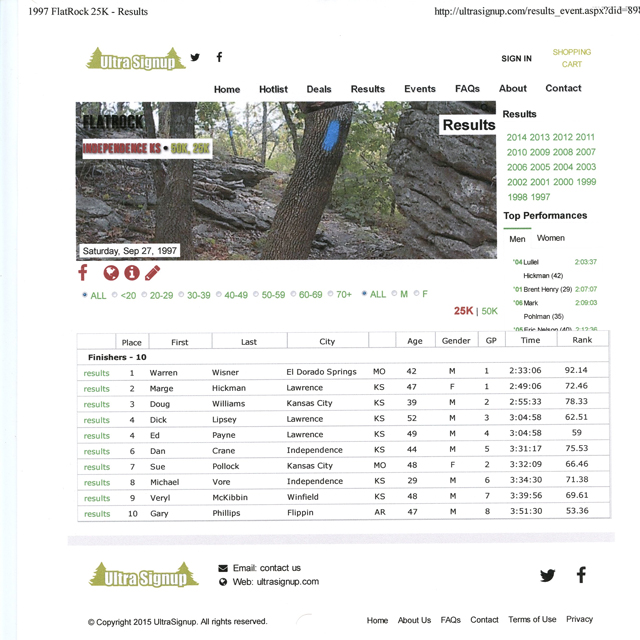The width and height of the screenshot is (640, 640).
Task: Sort table by the Age column header
Action: pyautogui.click(x=415, y=341)
